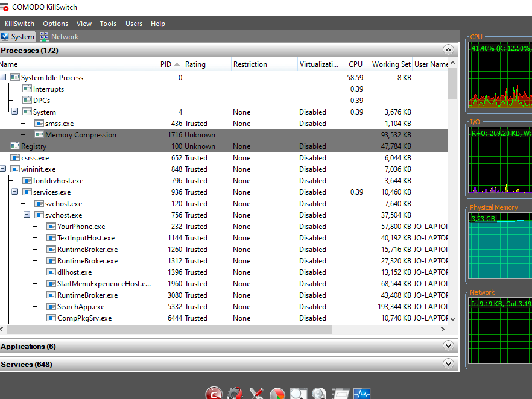Sort by the PID column header
The width and height of the screenshot is (532, 399).
pyautogui.click(x=168, y=64)
